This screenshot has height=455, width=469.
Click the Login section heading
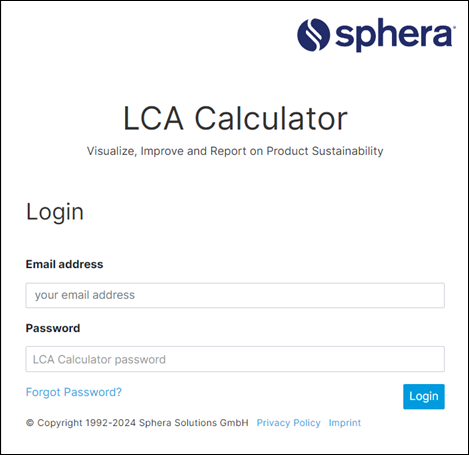pyautogui.click(x=55, y=212)
